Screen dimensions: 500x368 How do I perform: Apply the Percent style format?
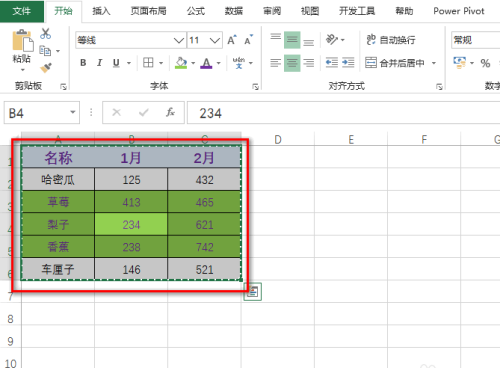(x=485, y=63)
